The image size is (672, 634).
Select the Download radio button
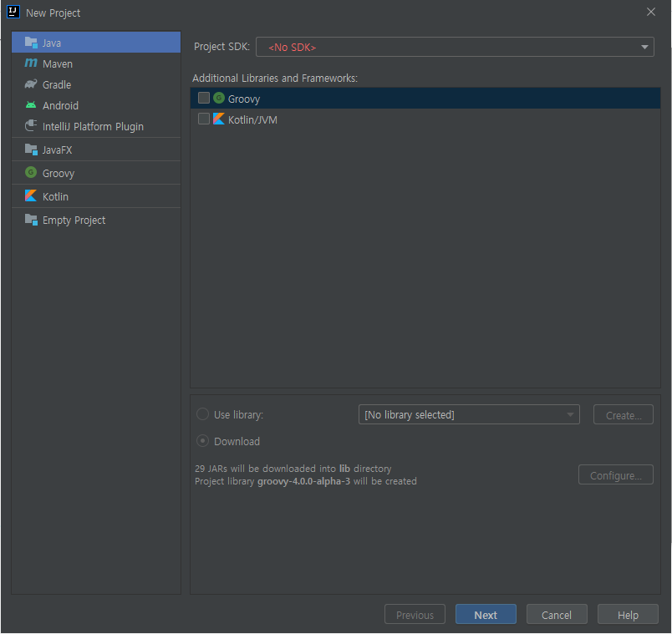click(202, 441)
